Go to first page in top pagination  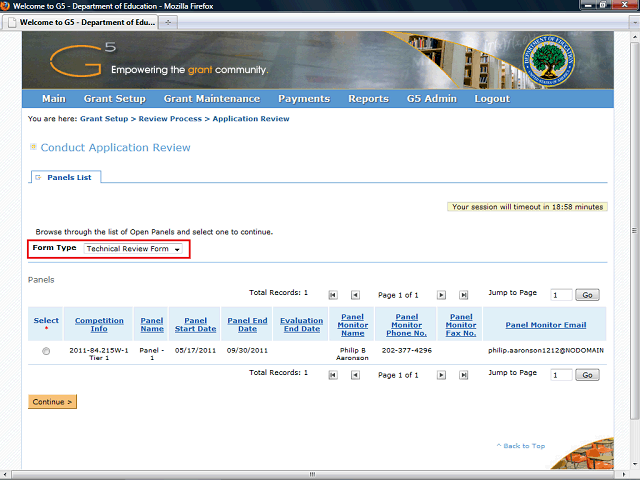(332, 295)
